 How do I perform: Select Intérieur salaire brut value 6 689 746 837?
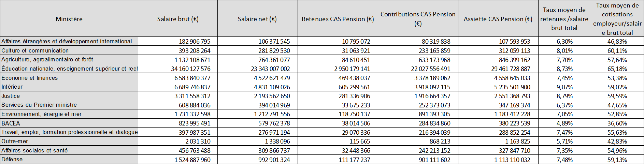[192, 87]
